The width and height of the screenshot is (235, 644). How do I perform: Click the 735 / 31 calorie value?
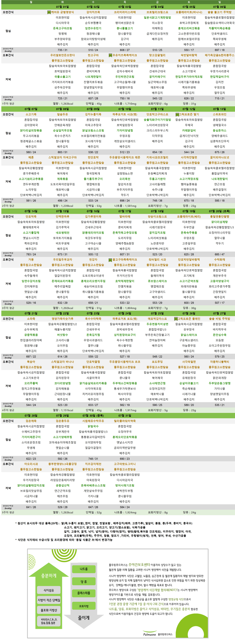point(62,50)
